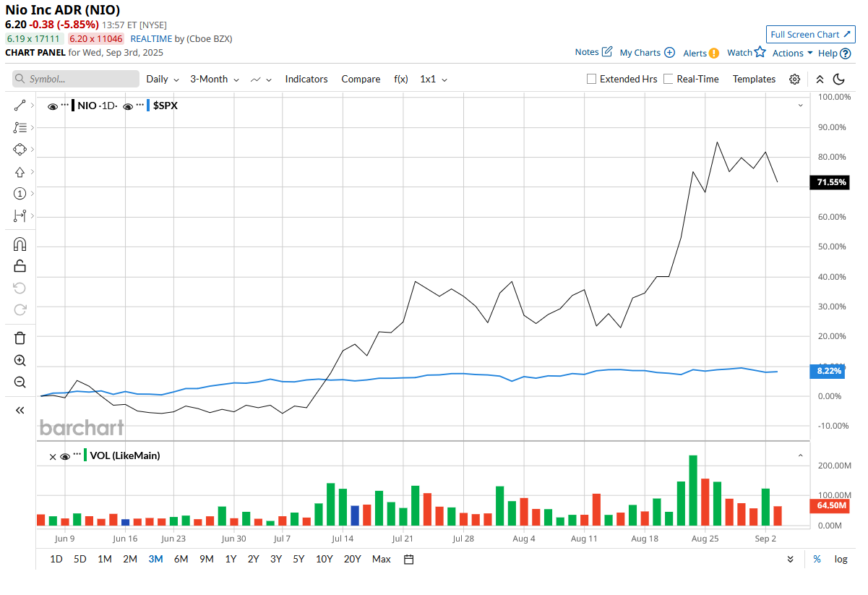Switch scale to percent mode

(817, 559)
